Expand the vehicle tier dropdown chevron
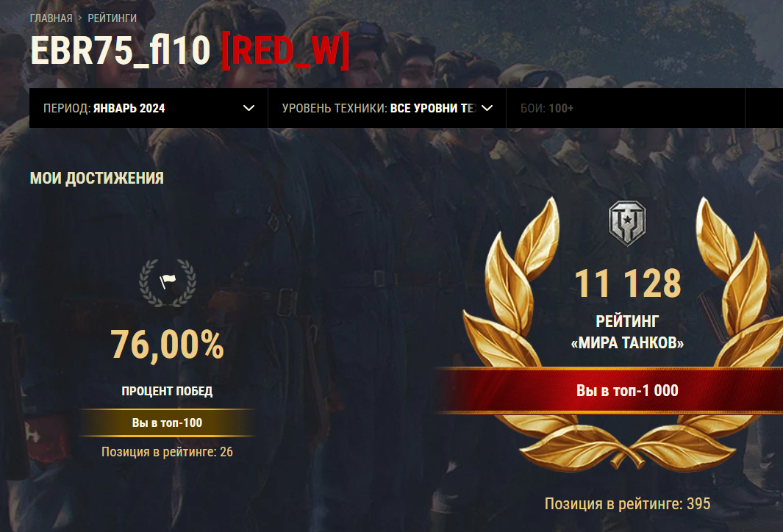The height and width of the screenshot is (532, 783). (487, 108)
